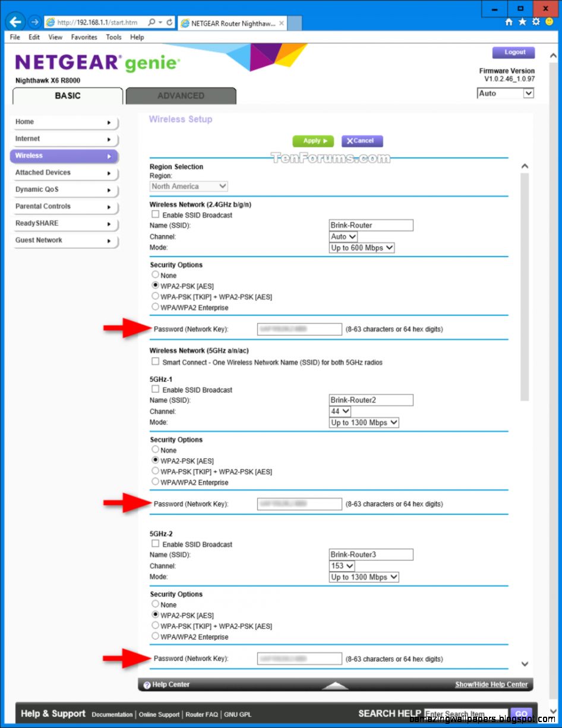Switch to the ADVANCED tab
The height and width of the screenshot is (728, 562).
point(181,96)
